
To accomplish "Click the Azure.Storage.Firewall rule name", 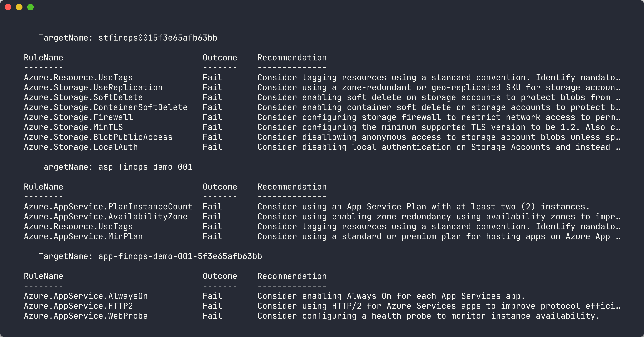I will 78,117.
